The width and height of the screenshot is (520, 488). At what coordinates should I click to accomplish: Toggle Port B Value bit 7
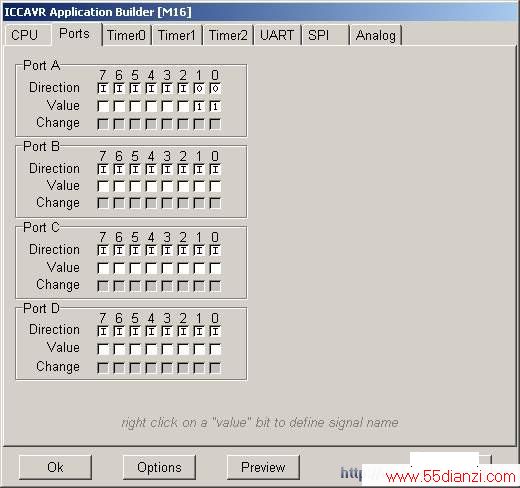103,186
